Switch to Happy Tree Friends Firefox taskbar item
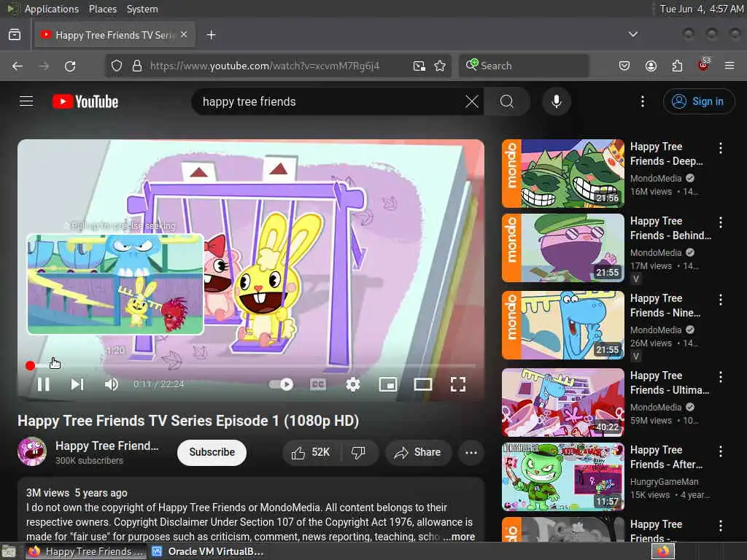 coord(86,551)
